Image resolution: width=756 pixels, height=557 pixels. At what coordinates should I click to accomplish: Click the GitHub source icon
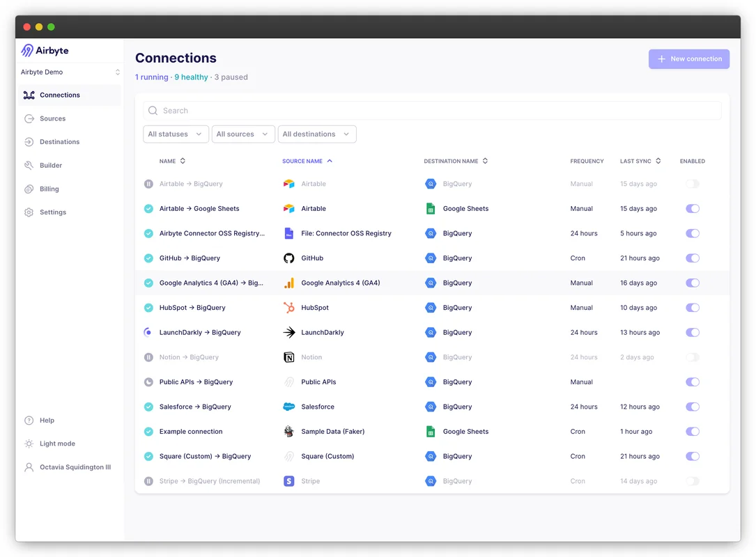(x=289, y=258)
